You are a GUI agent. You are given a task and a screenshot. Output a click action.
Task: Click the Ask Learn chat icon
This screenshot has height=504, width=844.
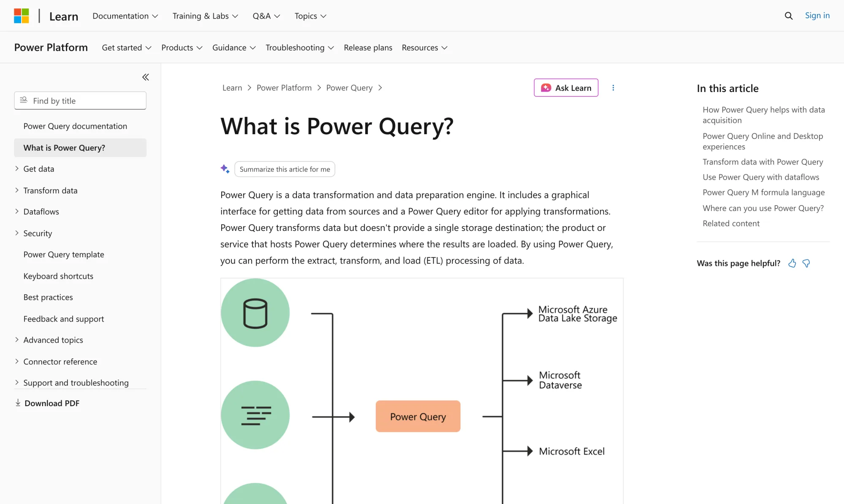pos(546,88)
